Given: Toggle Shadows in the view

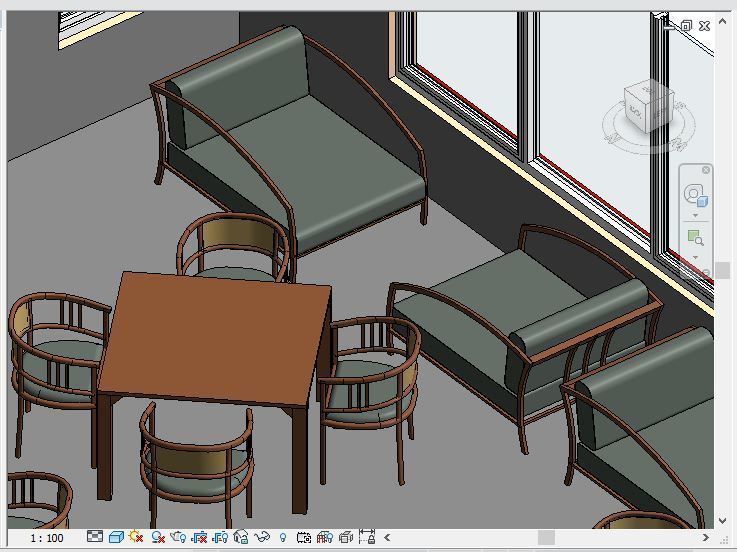Looking at the screenshot, I should tap(157, 537).
